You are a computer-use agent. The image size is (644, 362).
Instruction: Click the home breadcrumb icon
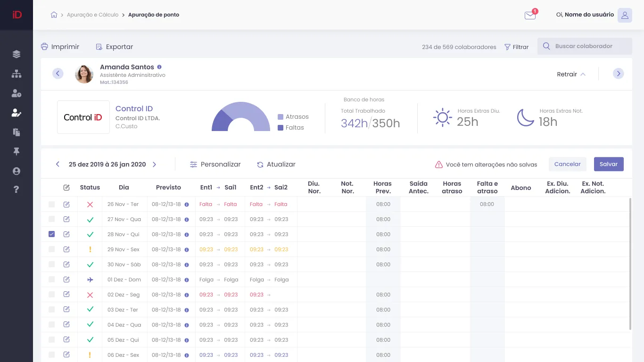(54, 15)
